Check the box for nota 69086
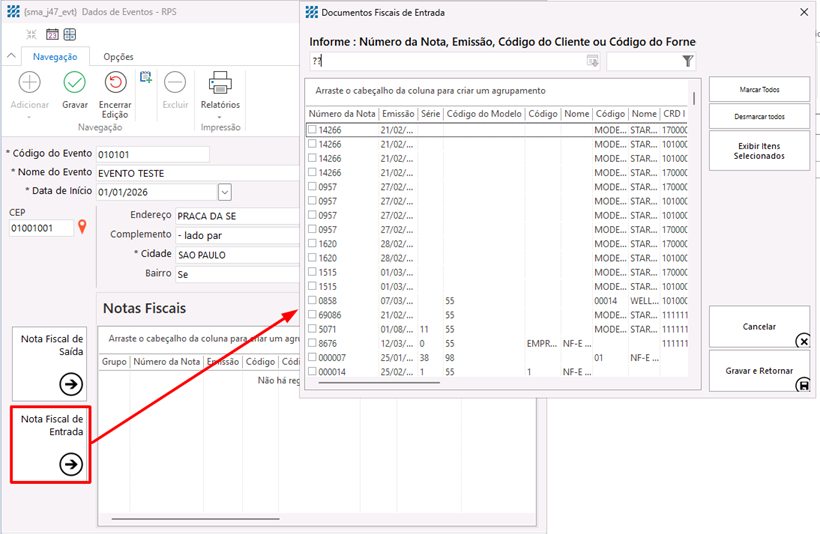This screenshot has width=820, height=534. click(312, 315)
